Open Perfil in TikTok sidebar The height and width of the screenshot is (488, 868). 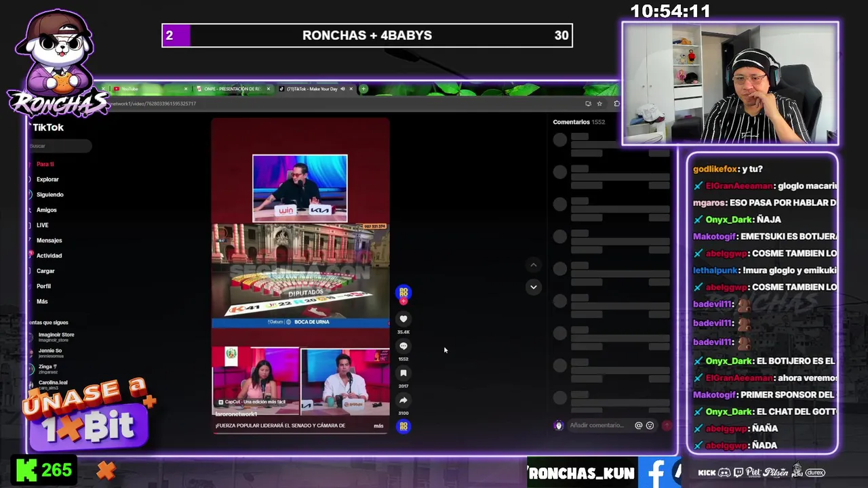(43, 286)
